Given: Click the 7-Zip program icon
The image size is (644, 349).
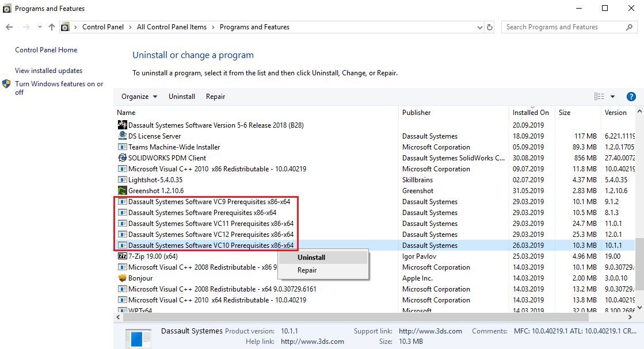Looking at the screenshot, I should click(x=122, y=256).
